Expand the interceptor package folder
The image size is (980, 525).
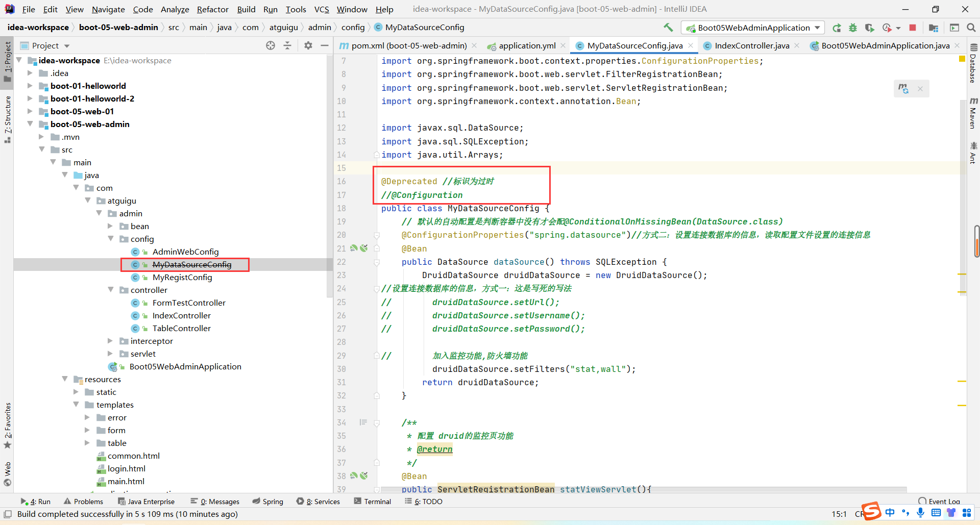[111, 341]
